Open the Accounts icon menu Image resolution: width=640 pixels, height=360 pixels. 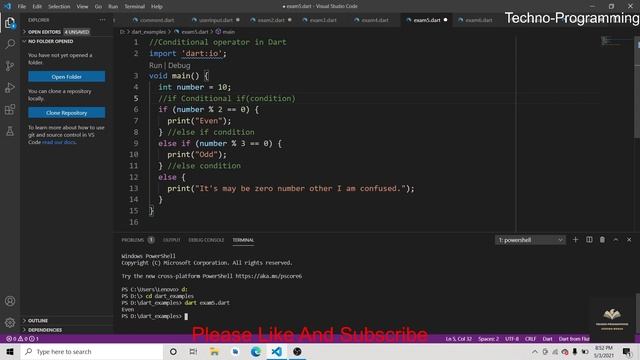tap(10, 301)
